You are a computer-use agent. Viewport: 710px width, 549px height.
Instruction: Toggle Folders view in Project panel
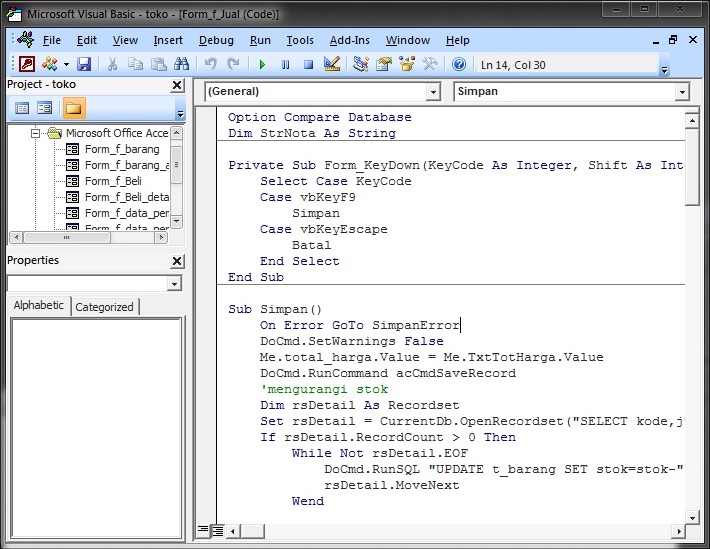pos(74,108)
